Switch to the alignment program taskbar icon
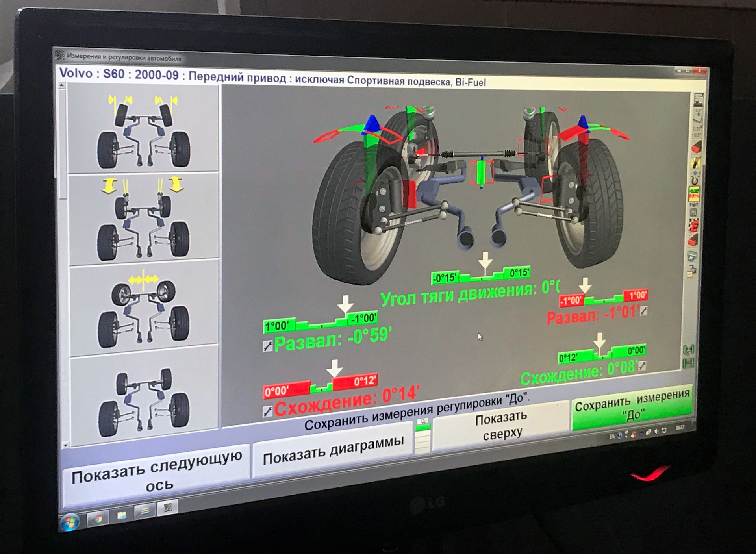Image resolution: width=756 pixels, height=554 pixels. tap(167, 508)
